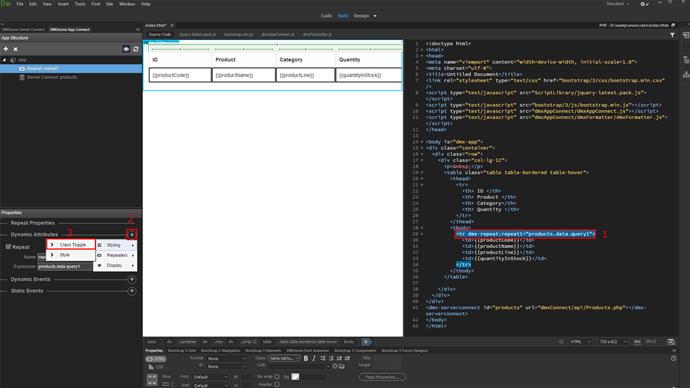This screenshot has width=690, height=388.
Task: Open the Window menu
Action: click(x=127, y=4)
